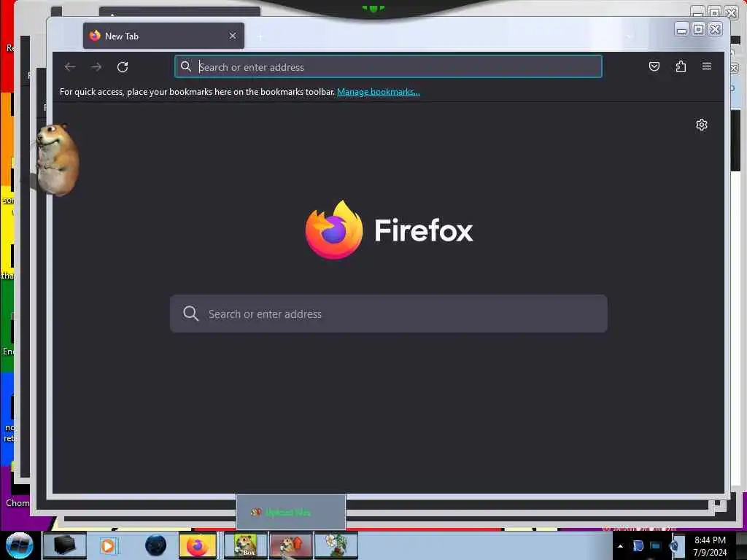Open the Firefox hamburger application menu
Viewport: 747px width, 560px height.
(x=706, y=66)
